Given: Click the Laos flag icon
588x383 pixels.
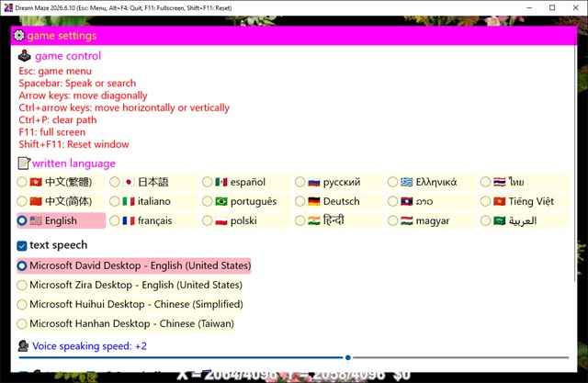Looking at the screenshot, I should point(406,202).
